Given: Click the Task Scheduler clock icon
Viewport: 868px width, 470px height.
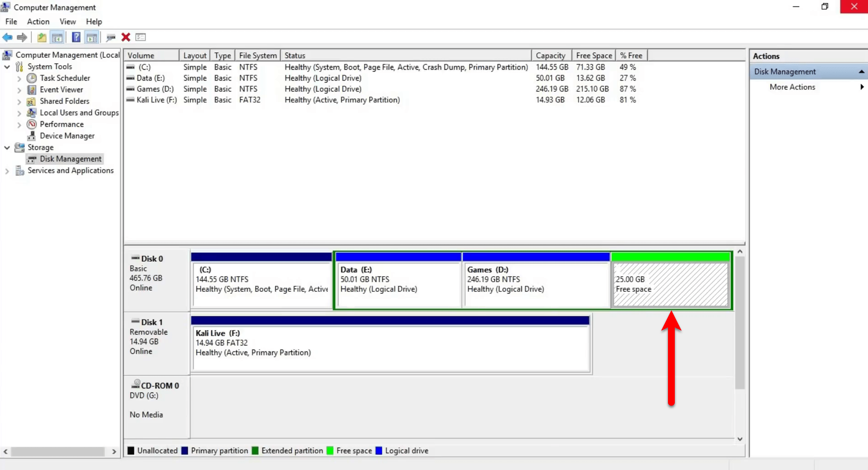Looking at the screenshot, I should pos(31,78).
